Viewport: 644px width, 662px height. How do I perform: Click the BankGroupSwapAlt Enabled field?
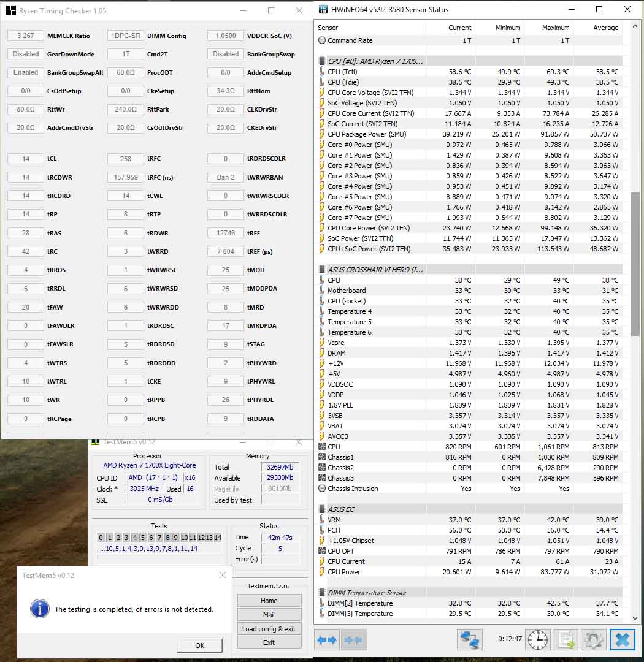[x=26, y=72]
